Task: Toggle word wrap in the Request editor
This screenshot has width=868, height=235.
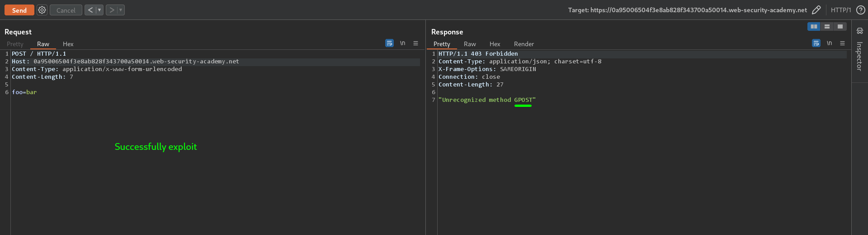Action: tap(389, 43)
